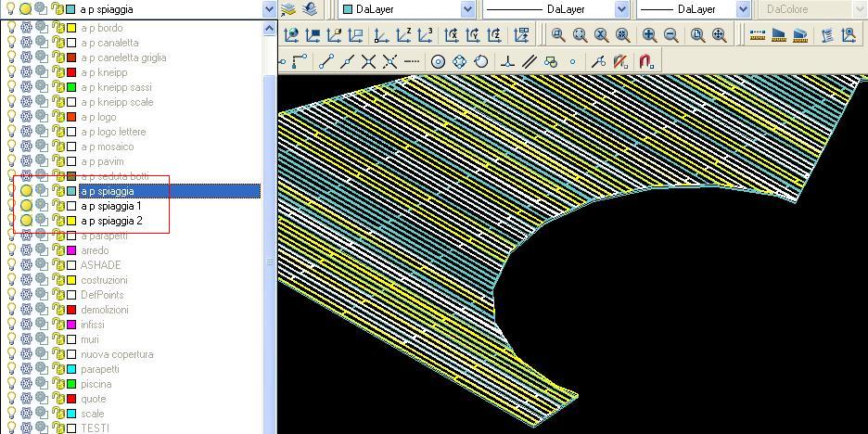Screen dimensions: 868x434
Task: Freeze the 'a p spiaggia 1' layer
Action: pyautogui.click(x=26, y=206)
